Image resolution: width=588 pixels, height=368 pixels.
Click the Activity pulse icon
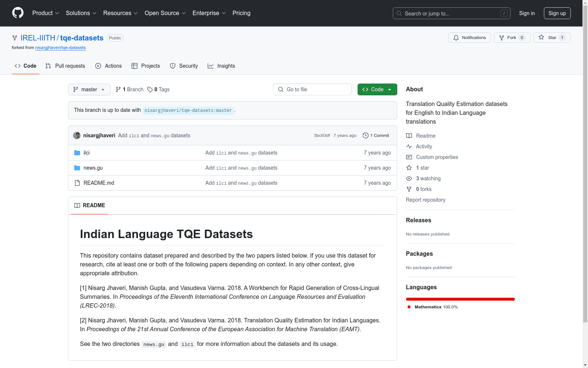coord(409,146)
